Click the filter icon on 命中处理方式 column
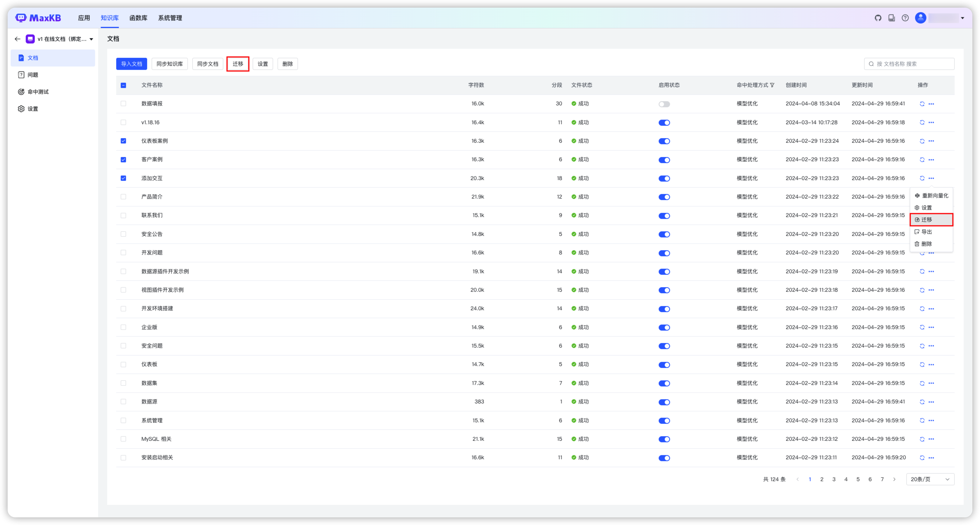The width and height of the screenshot is (980, 525). pyautogui.click(x=772, y=85)
